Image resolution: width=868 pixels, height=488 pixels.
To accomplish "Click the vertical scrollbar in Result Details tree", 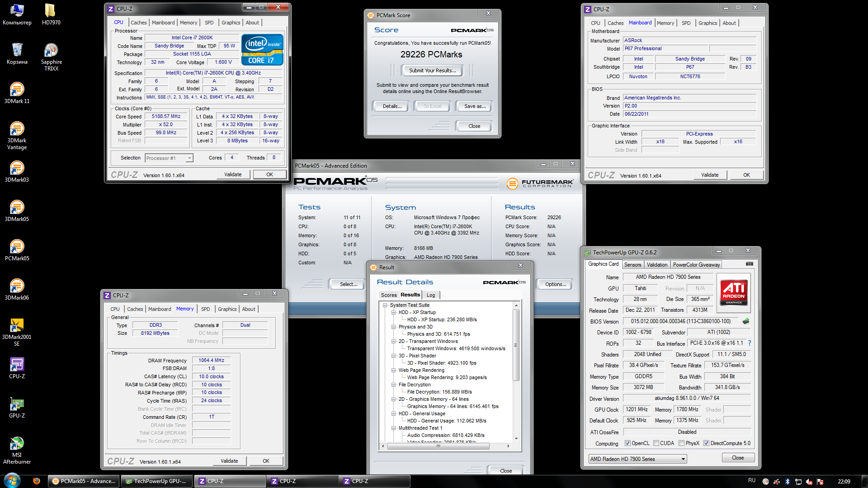I will [x=516, y=345].
